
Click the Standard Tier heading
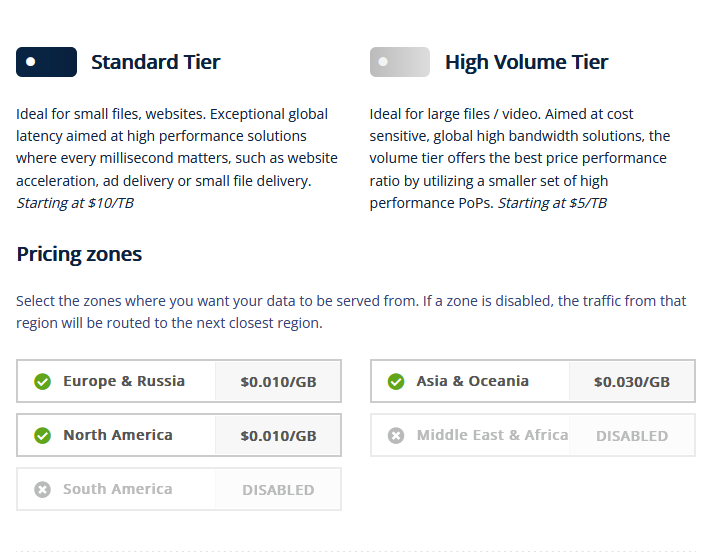click(x=155, y=62)
